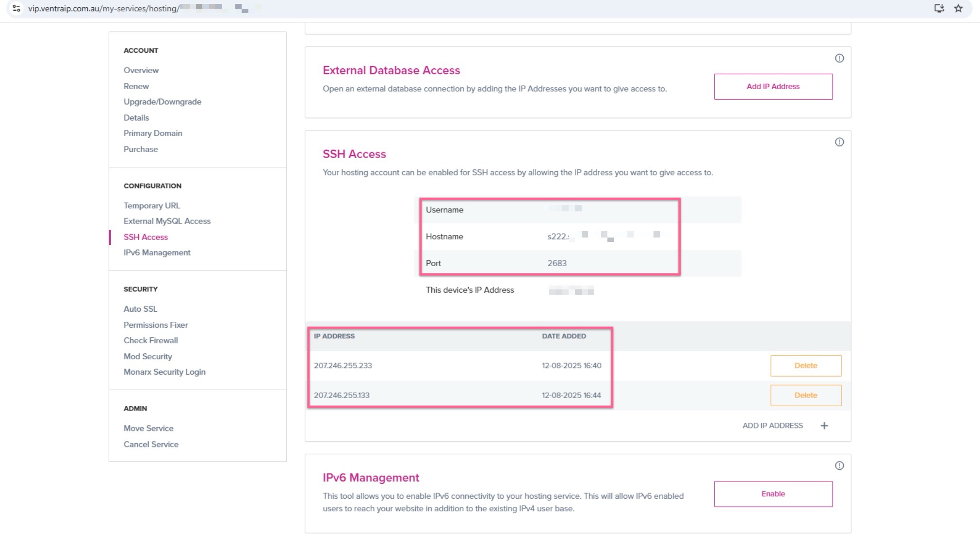Click the info icon in IPv6 Management panel

839,466
